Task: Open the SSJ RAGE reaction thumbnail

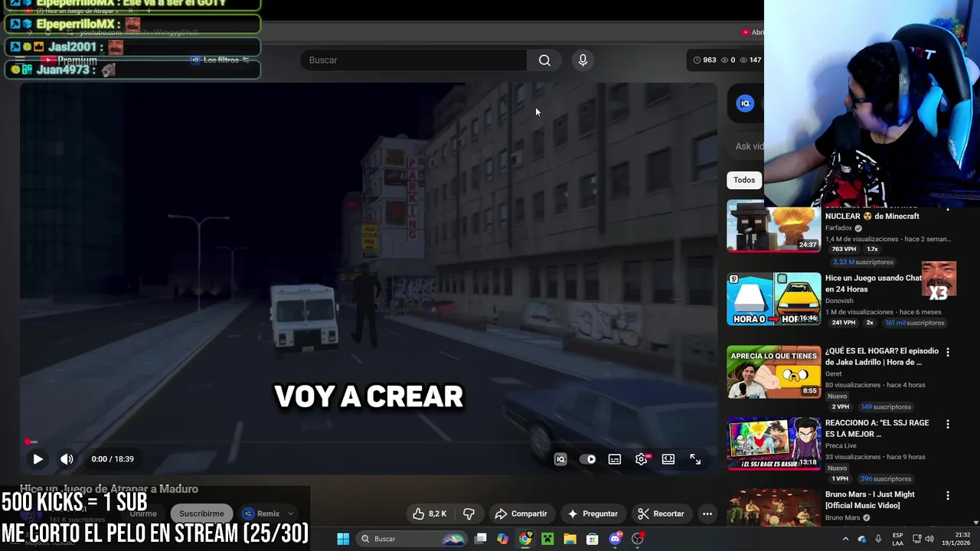Action: point(773,444)
